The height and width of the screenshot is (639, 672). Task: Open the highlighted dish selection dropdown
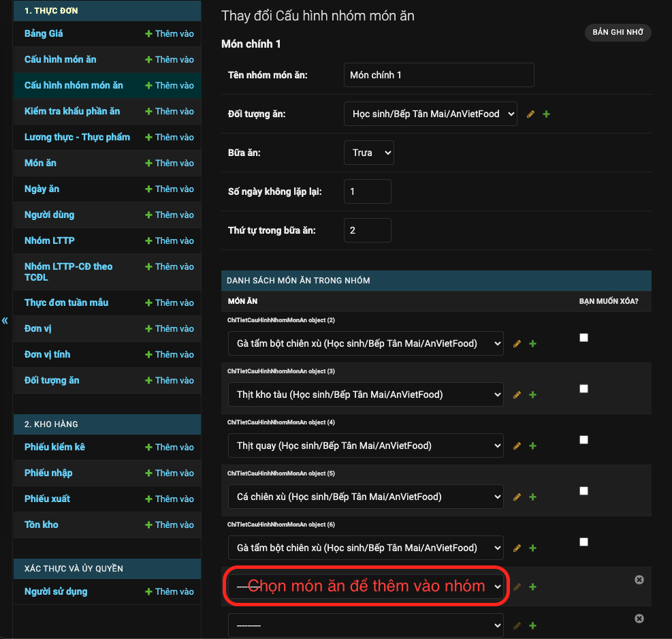point(366,586)
